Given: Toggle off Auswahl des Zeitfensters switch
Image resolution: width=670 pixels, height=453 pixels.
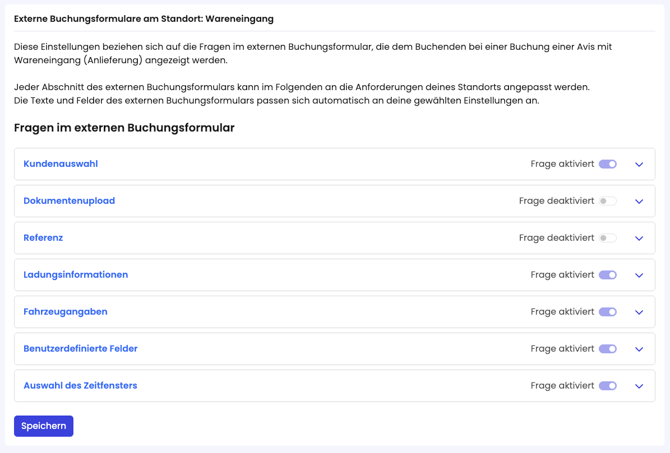Looking at the screenshot, I should tap(607, 386).
